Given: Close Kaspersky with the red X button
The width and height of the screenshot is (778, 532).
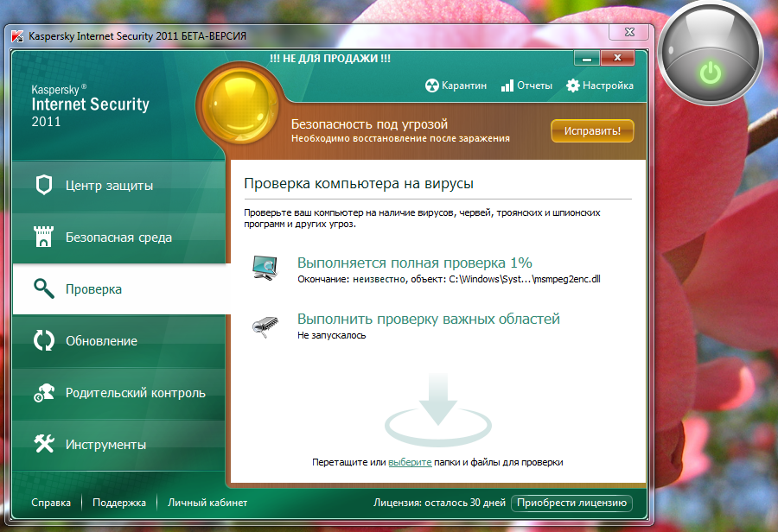Looking at the screenshot, I should click(x=617, y=58).
